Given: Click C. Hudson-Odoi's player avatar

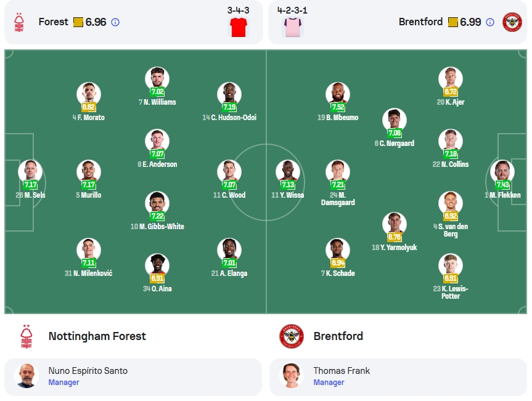Looking at the screenshot, I should 229,94.
